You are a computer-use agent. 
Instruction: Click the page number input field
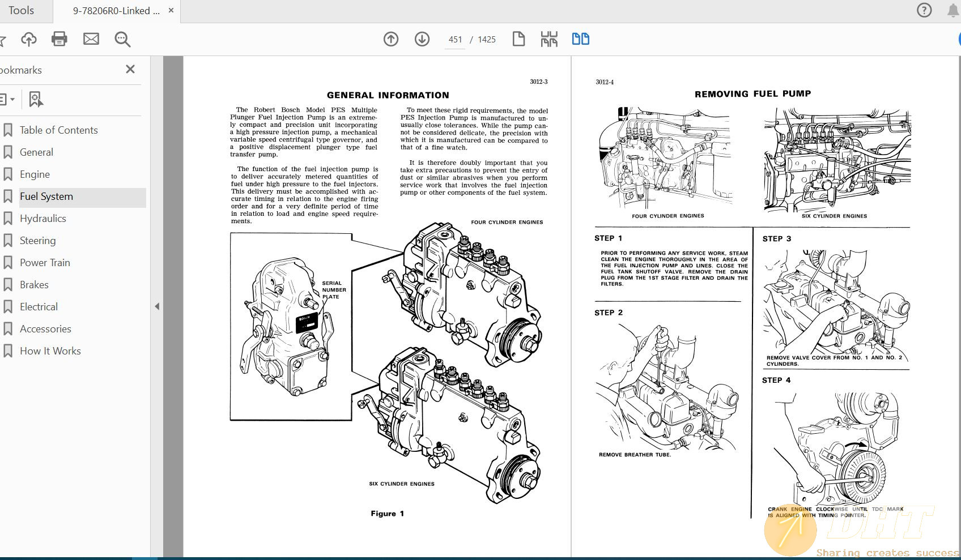pyautogui.click(x=455, y=40)
